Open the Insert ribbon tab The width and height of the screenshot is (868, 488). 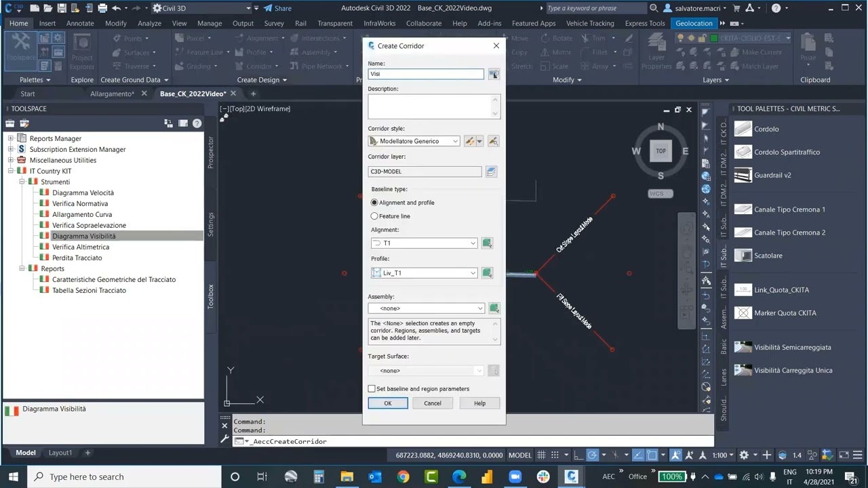(x=47, y=23)
